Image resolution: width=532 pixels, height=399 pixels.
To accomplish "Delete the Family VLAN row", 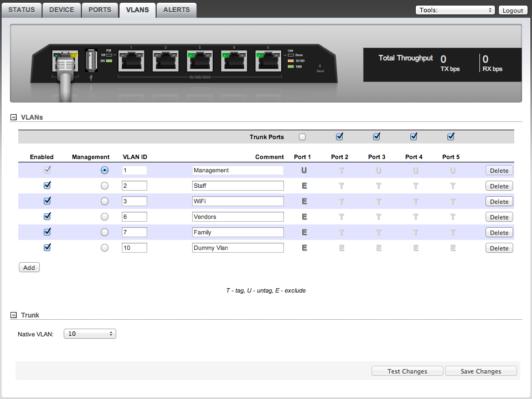I will coord(499,233).
